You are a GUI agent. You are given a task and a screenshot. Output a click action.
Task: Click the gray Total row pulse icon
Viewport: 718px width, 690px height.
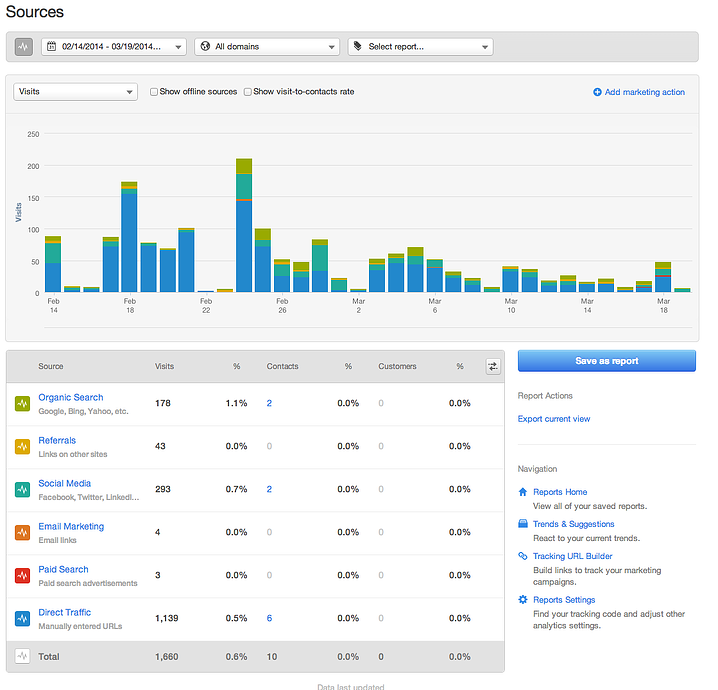22,657
